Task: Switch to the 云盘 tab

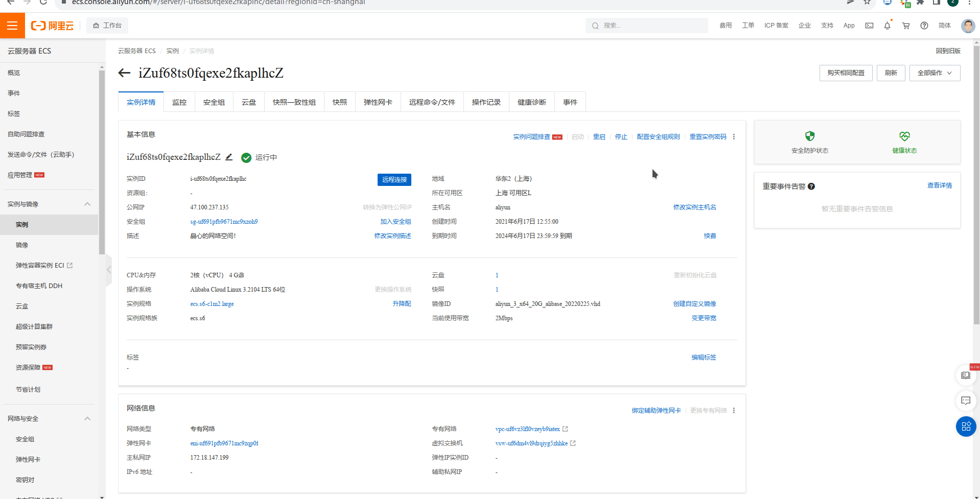Action: click(x=249, y=102)
